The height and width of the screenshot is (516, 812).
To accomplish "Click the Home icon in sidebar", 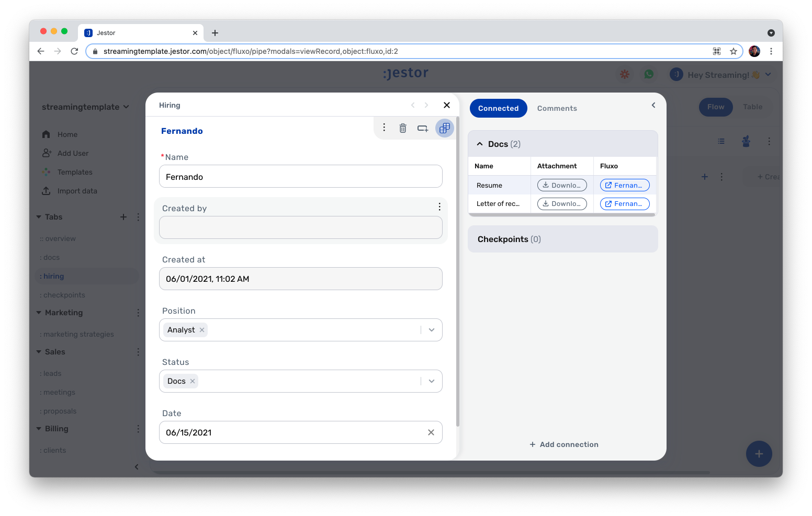I will (46, 134).
